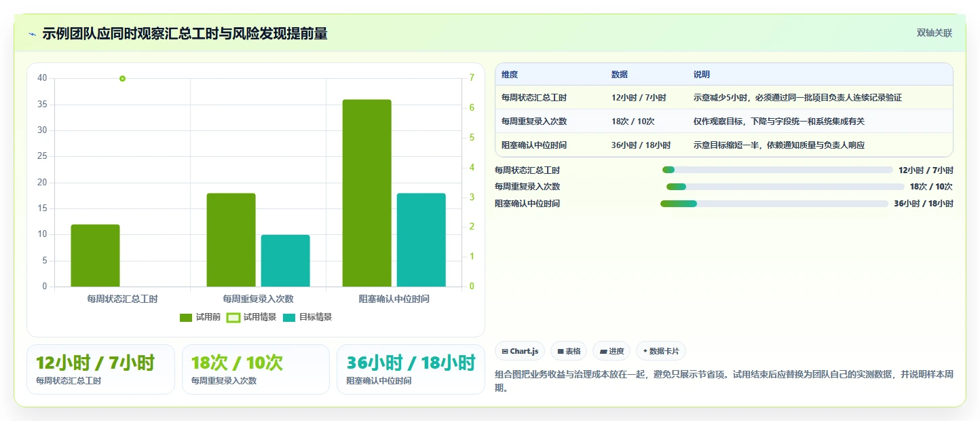Click the 36小时 / 18小时 data card
This screenshot has height=421, width=980.
(x=411, y=369)
